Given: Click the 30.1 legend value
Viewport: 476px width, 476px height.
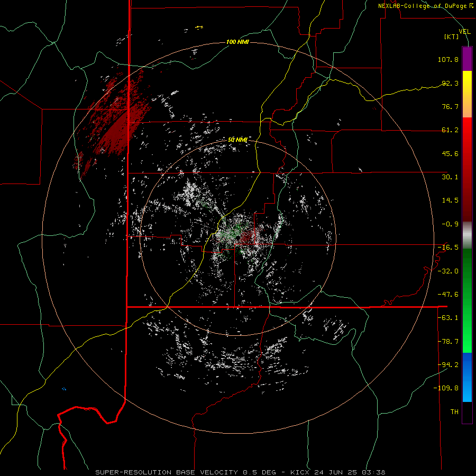Looking at the screenshot, I should tap(450, 177).
